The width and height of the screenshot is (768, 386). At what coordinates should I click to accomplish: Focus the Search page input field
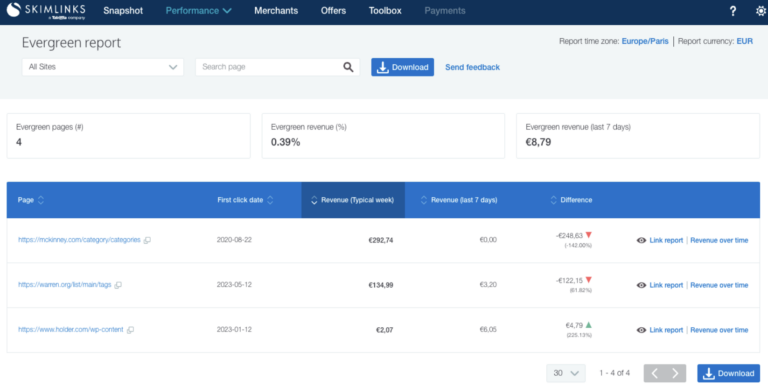click(269, 67)
